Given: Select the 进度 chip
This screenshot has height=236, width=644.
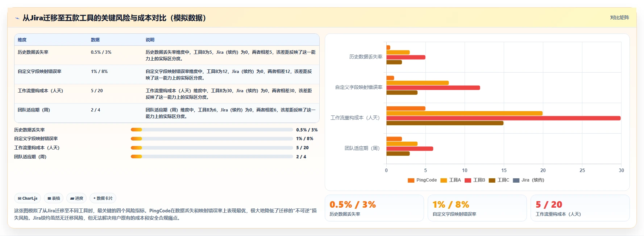Looking at the screenshot, I should click(76, 198).
